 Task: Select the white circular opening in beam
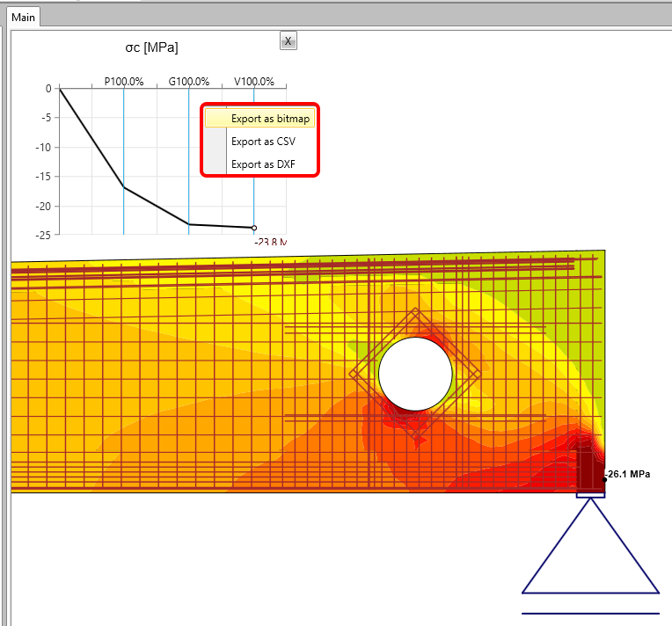(x=415, y=374)
